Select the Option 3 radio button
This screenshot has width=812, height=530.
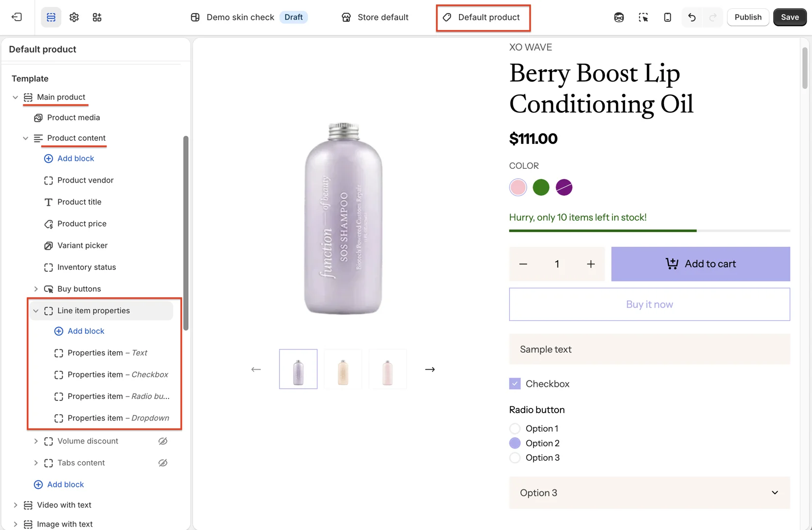pyautogui.click(x=515, y=458)
